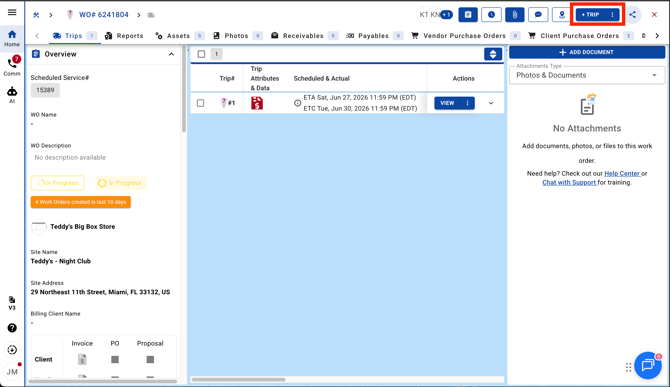Open the clock history toolbar button
The height and width of the screenshot is (387, 670).
click(491, 15)
